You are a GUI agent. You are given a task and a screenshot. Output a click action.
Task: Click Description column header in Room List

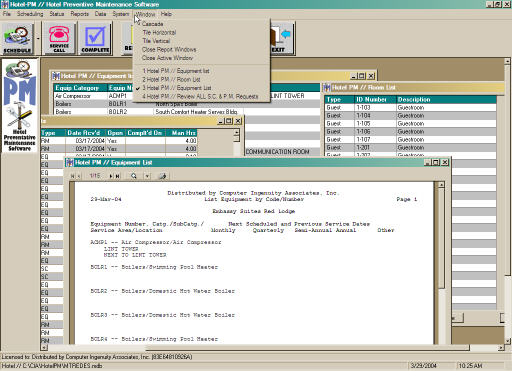click(x=446, y=99)
